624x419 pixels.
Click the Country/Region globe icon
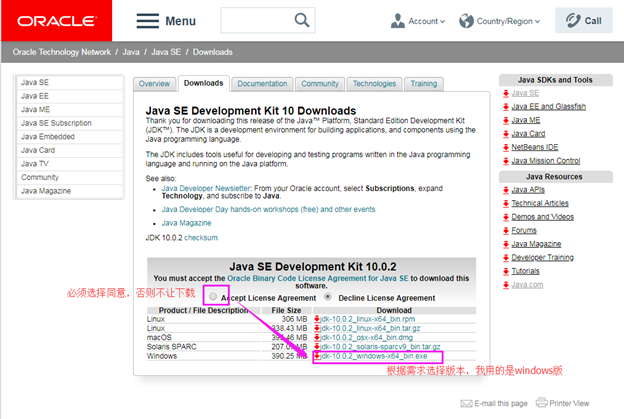466,21
